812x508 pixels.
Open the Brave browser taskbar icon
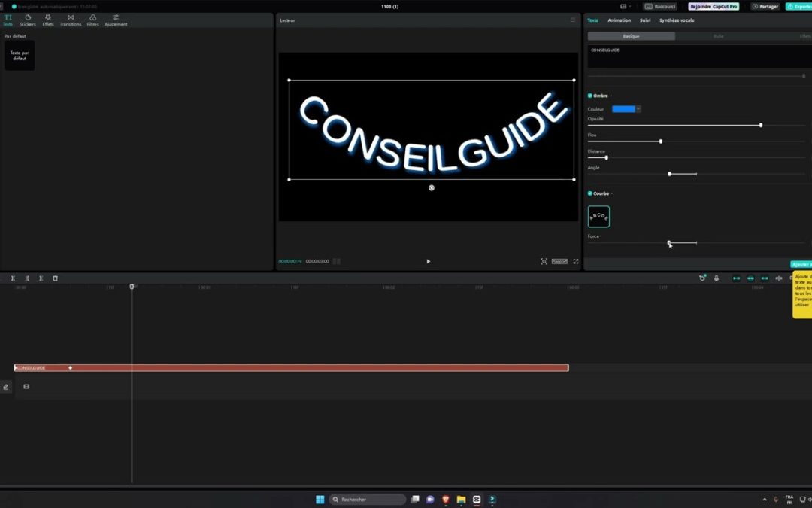tap(445, 499)
